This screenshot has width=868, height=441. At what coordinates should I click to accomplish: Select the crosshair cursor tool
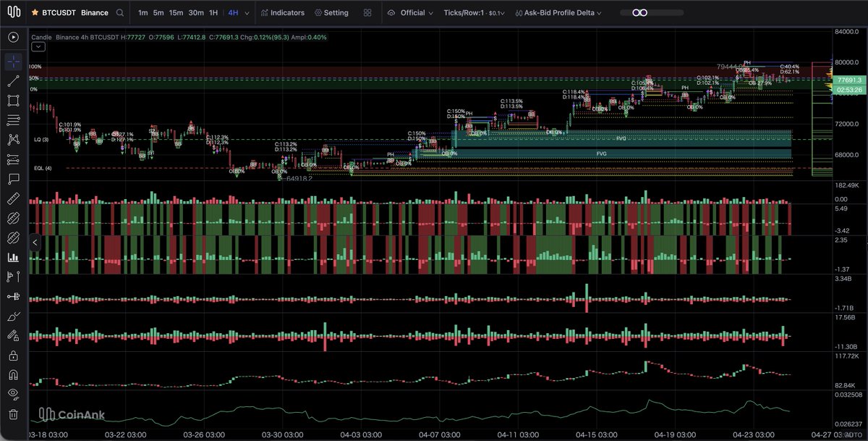[x=13, y=62]
